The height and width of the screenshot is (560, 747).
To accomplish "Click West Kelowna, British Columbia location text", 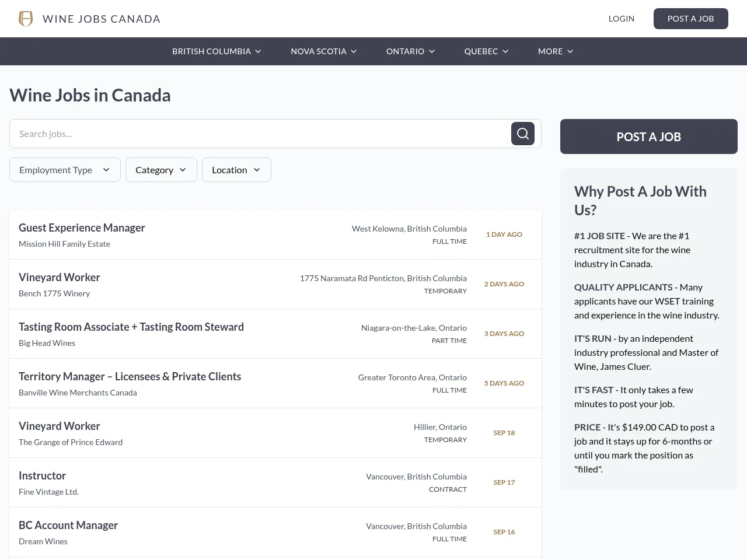I will (409, 229).
